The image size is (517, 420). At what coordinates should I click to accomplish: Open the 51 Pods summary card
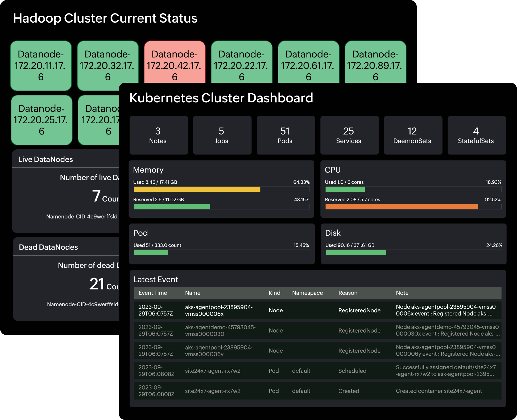(x=286, y=135)
